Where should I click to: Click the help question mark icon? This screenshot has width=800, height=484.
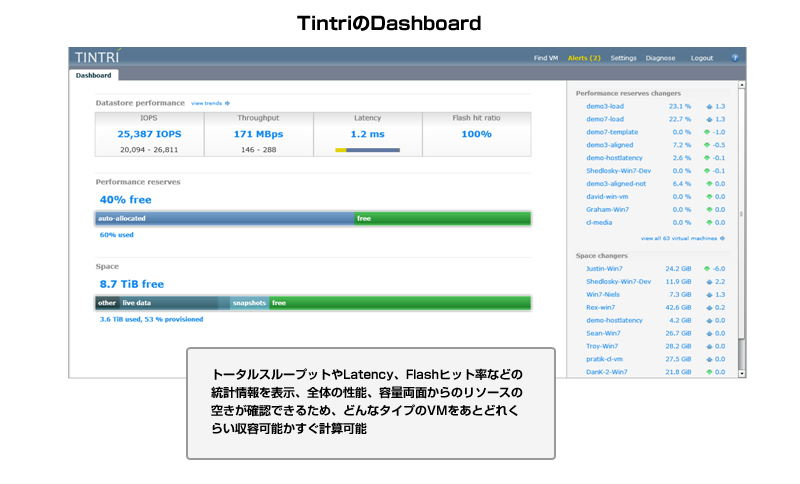click(734, 58)
